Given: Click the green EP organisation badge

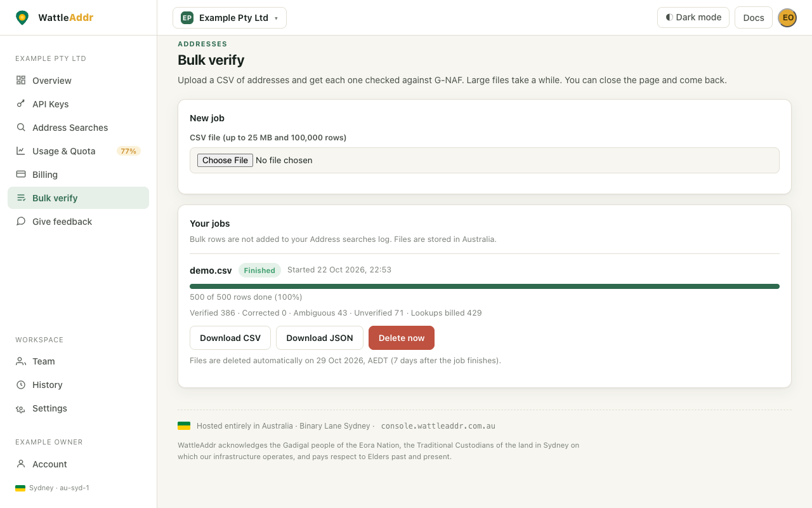Looking at the screenshot, I should coord(187,18).
